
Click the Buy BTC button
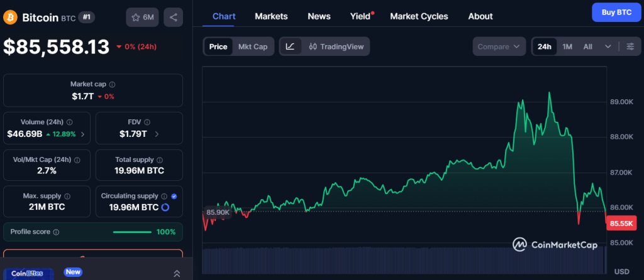coord(616,13)
